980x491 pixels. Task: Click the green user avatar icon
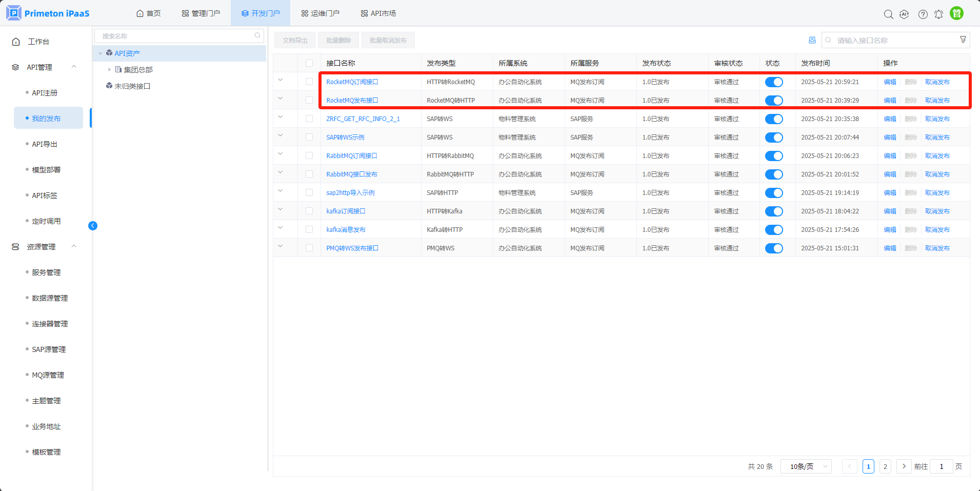click(x=956, y=14)
